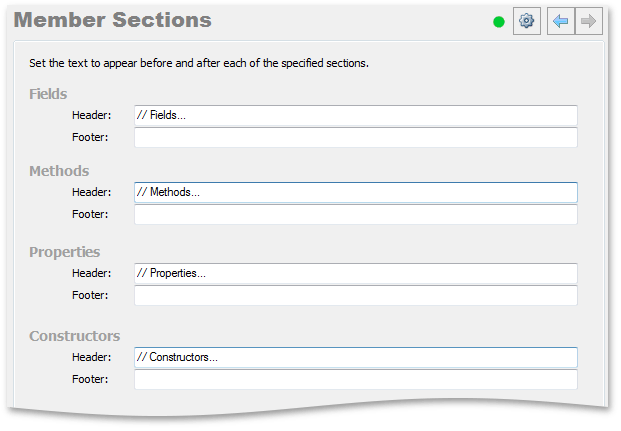Click the Constructors section heading
Screen dimensions: 621x431
pos(74,336)
